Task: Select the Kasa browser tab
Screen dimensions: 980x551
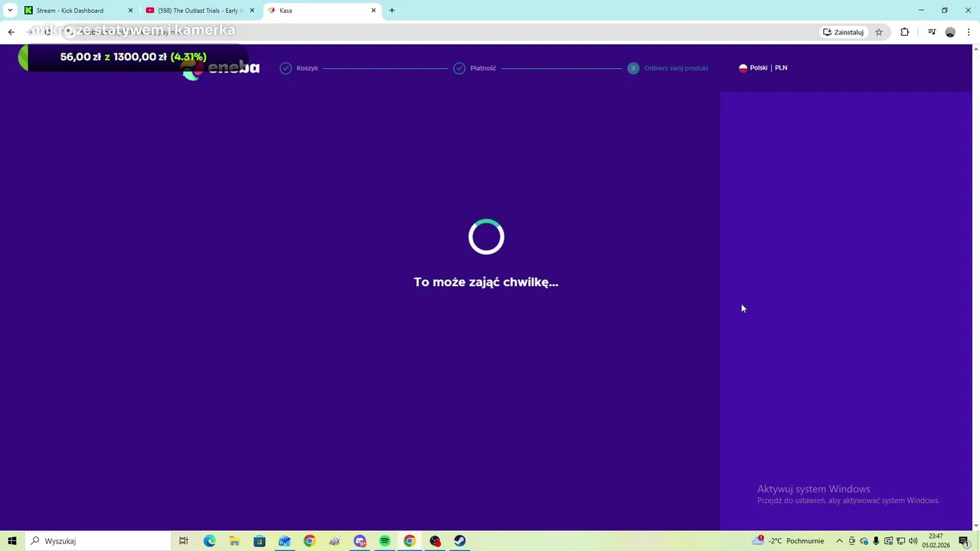Action: coord(322,11)
